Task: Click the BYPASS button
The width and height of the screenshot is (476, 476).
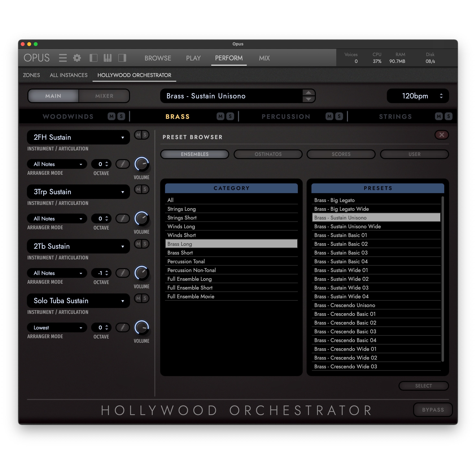Action: click(433, 410)
